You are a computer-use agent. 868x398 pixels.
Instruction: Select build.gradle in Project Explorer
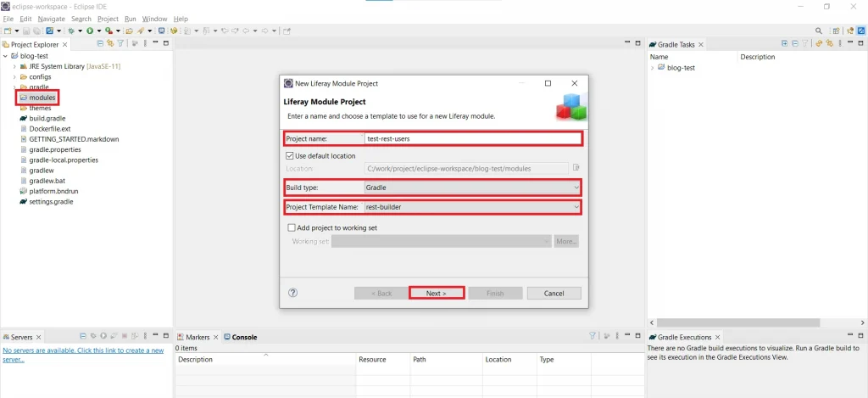(x=47, y=118)
